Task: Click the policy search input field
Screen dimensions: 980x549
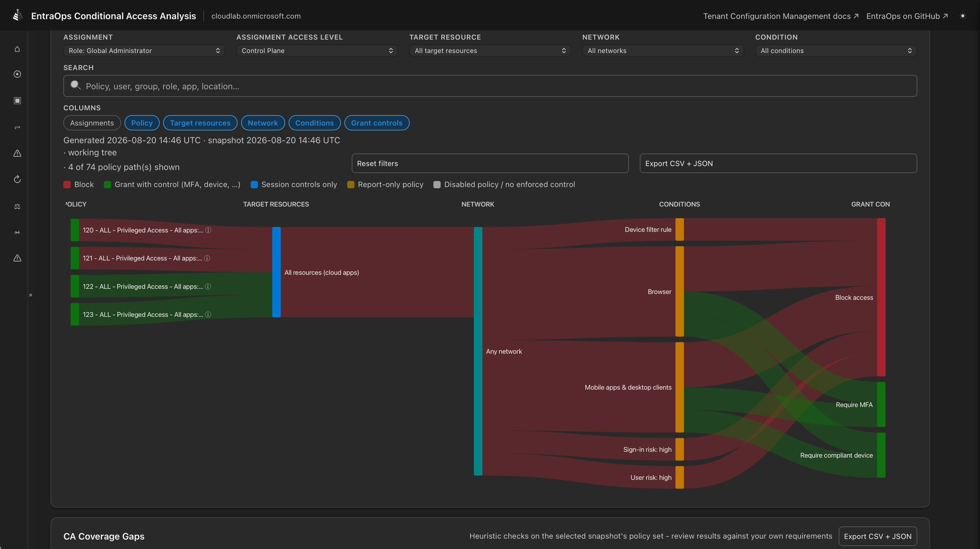Action: pos(490,86)
